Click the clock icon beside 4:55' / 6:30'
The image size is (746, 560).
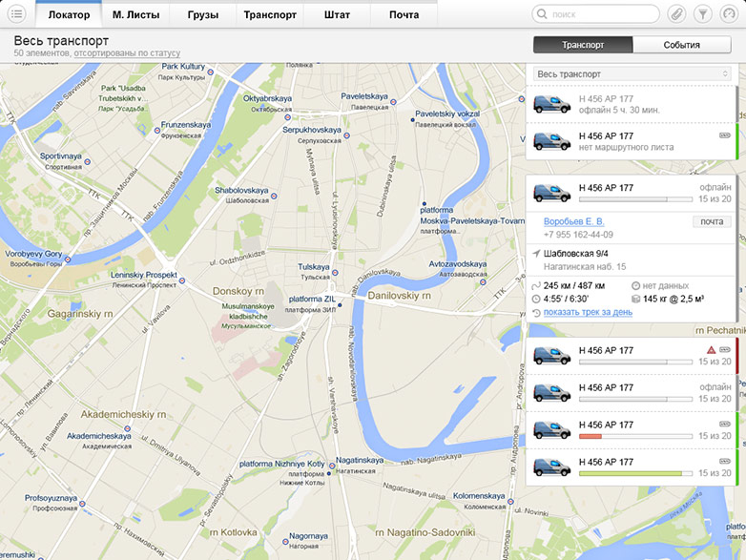(x=536, y=299)
